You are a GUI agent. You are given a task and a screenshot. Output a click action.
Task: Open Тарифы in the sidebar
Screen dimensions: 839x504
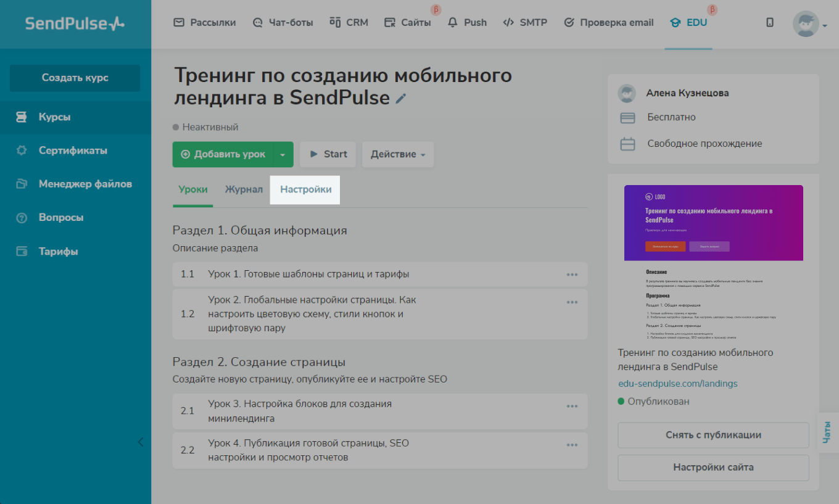point(75,252)
